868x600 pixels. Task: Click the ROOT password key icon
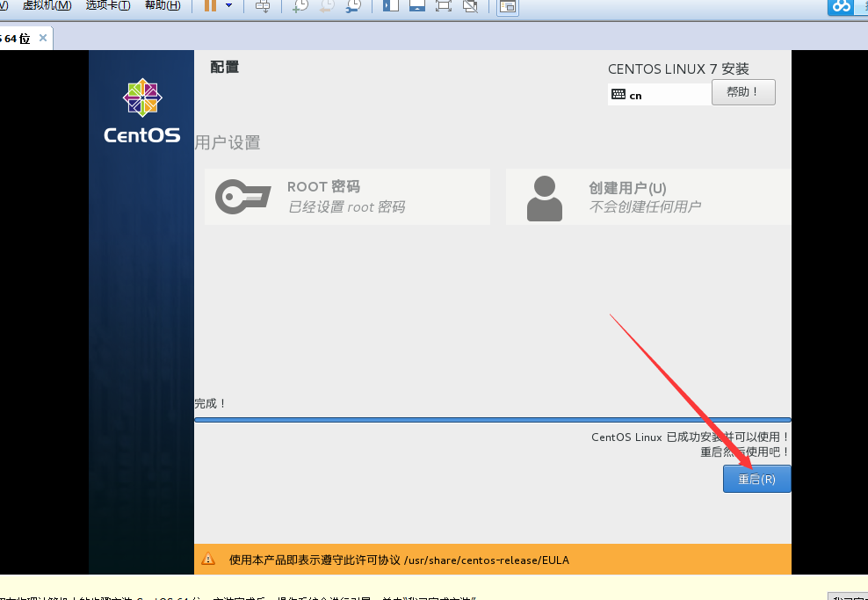click(243, 197)
